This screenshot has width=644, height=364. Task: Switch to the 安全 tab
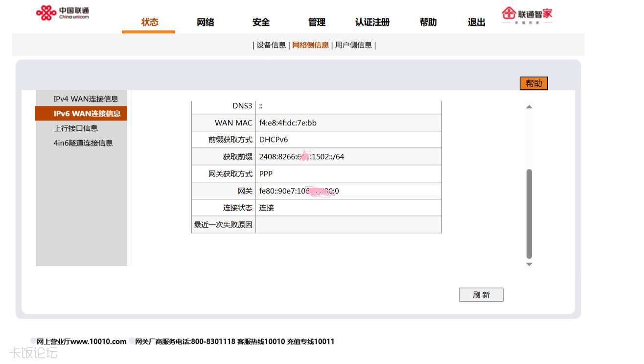click(261, 22)
